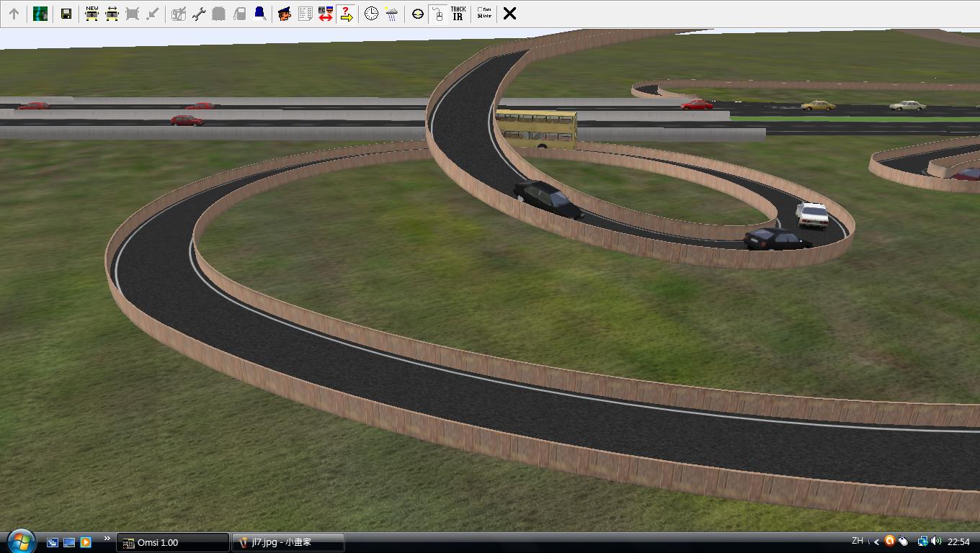The height and width of the screenshot is (553, 980).
Task: Click the green map icon in toolbar
Action: tap(40, 14)
